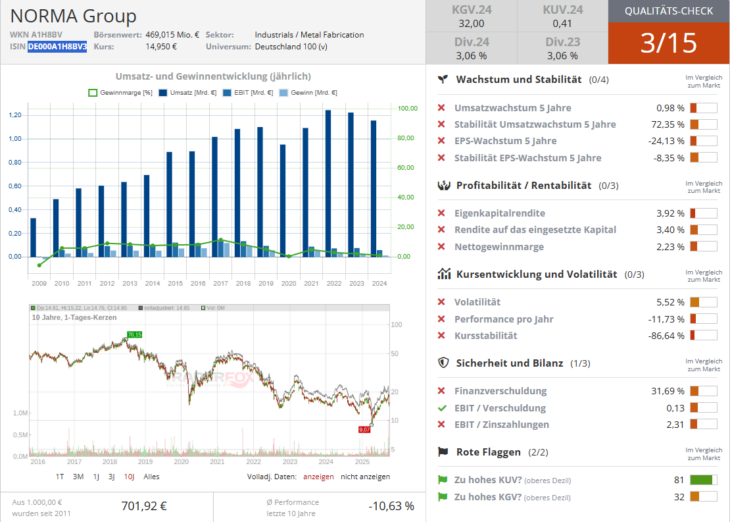
Task: Click the bar chart icon beside Kursentwicklung
Action: (x=442, y=273)
